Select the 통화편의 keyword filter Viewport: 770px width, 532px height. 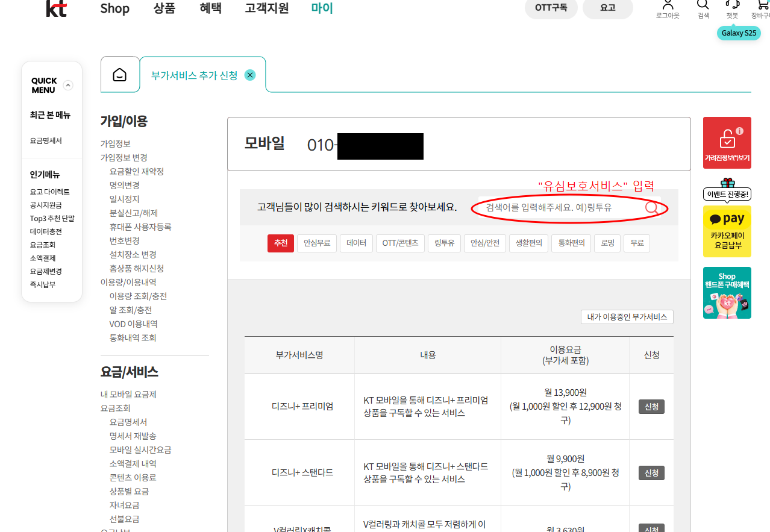[571, 243]
